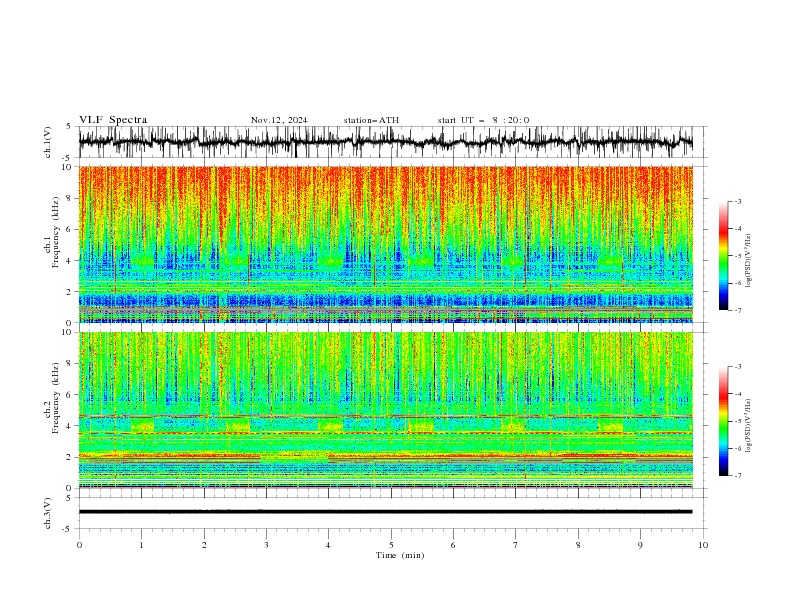Click the ch.3 flat waveform trace

click(x=386, y=512)
